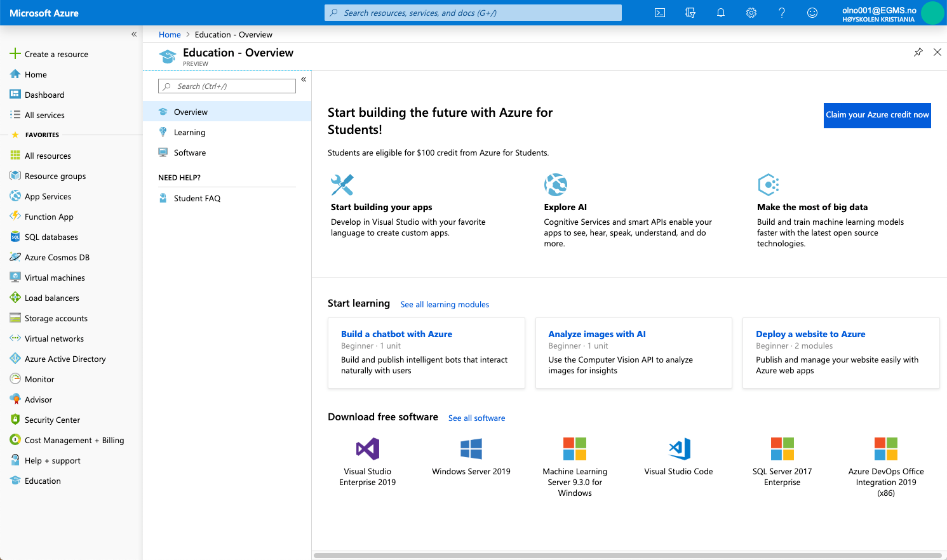
Task: Click the Storage accounts icon
Action: (15, 318)
